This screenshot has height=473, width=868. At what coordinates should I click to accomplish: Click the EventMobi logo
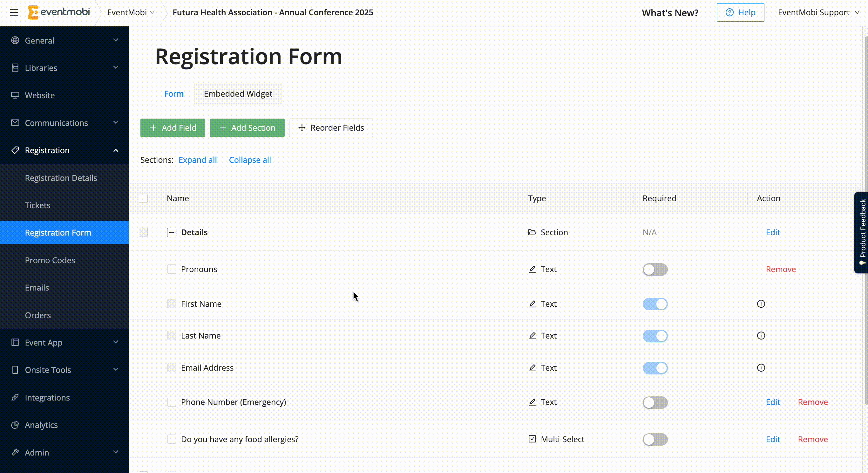[x=59, y=12]
